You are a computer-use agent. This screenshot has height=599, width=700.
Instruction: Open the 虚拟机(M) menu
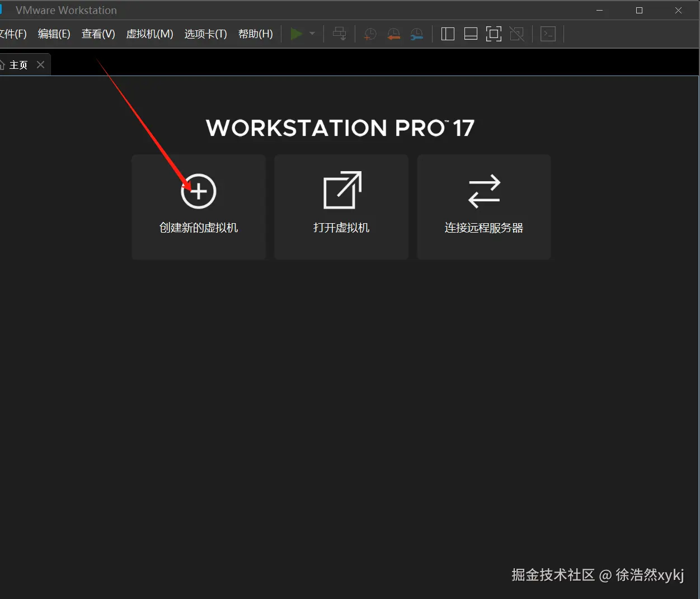pyautogui.click(x=149, y=34)
